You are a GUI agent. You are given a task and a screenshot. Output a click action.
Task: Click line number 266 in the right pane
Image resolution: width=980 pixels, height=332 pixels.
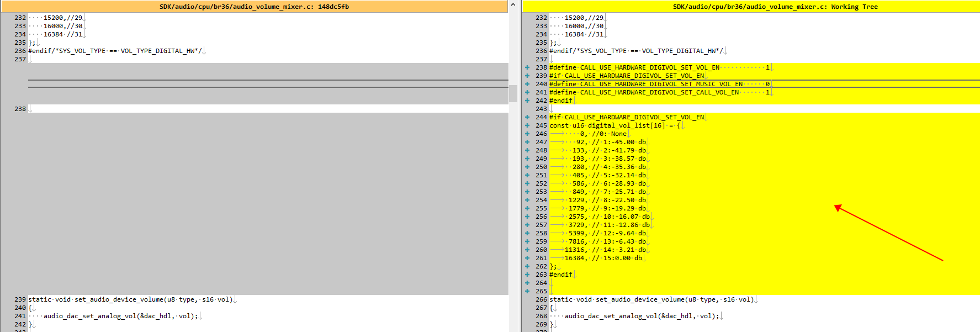[x=541, y=299]
